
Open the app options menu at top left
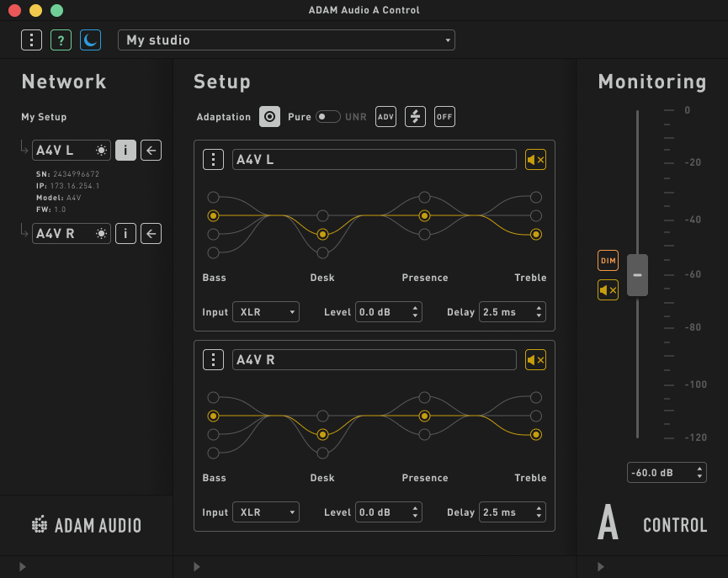[31, 40]
